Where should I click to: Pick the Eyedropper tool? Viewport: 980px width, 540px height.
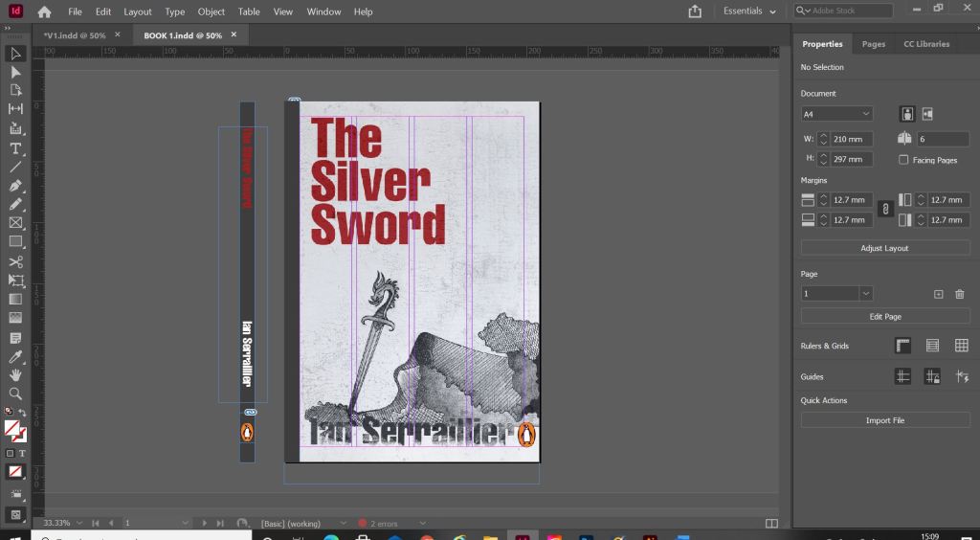pos(15,356)
